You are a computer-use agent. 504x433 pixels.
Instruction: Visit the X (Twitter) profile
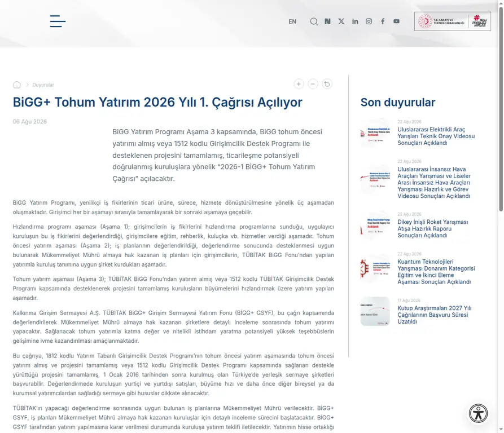[341, 21]
